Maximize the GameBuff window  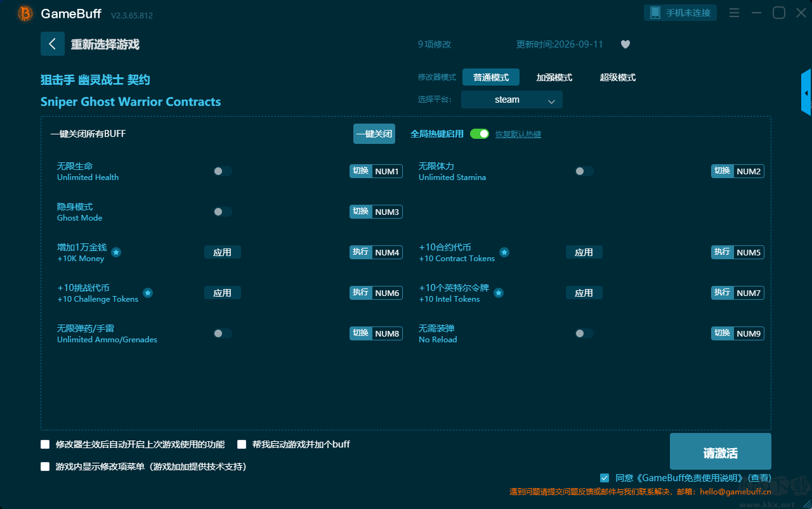[x=779, y=13]
